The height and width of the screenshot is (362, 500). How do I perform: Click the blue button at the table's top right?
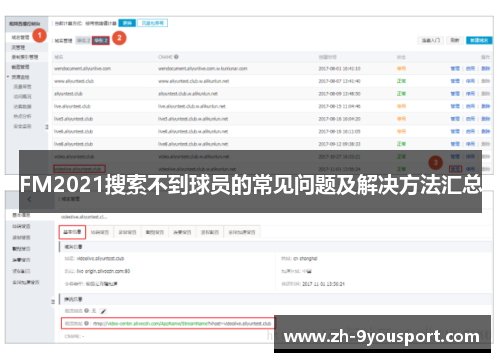point(479,40)
